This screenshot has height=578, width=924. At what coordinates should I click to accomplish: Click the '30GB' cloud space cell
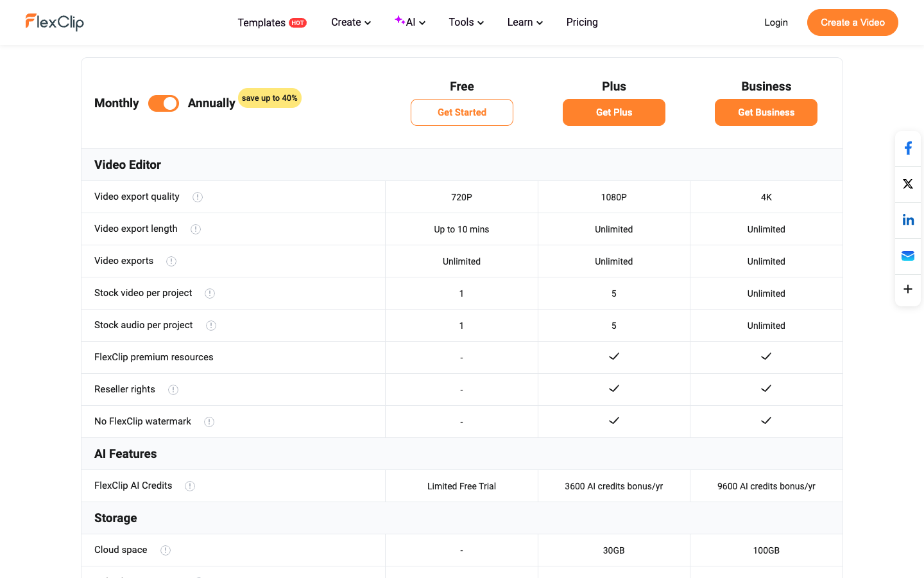click(x=614, y=550)
